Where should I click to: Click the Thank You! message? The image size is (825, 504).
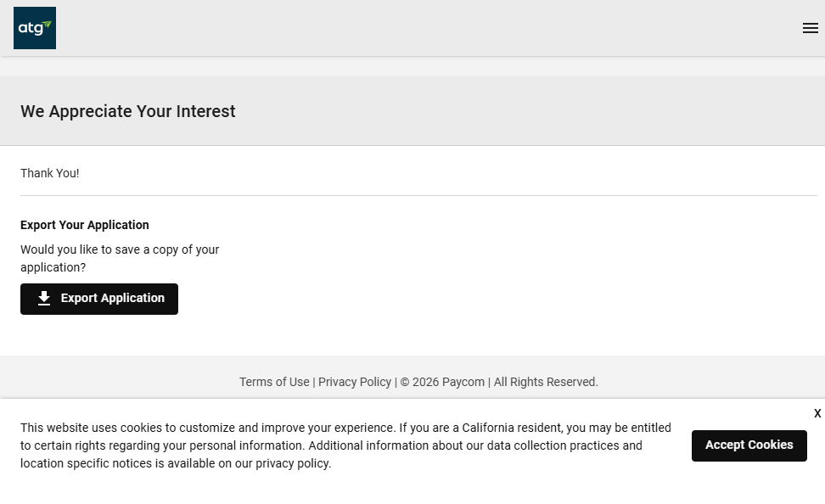(50, 173)
